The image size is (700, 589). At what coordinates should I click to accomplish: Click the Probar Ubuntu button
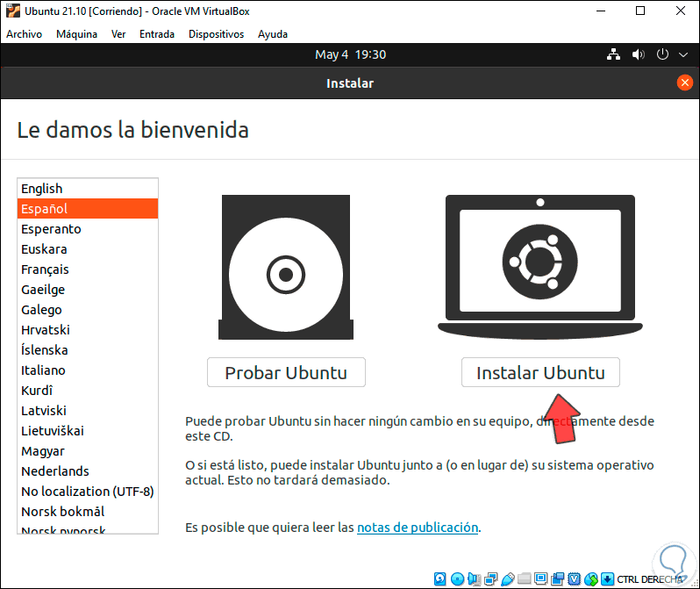[286, 372]
